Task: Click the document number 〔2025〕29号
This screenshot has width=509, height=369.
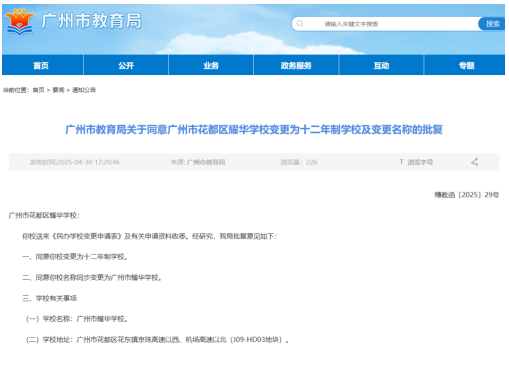Action: pos(467,195)
